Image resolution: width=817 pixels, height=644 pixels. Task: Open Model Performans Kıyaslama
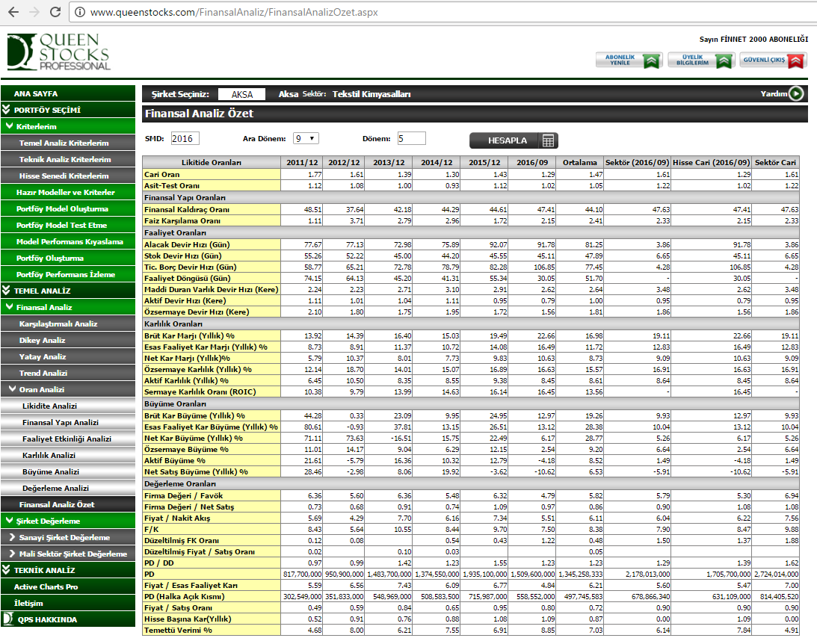click(68, 241)
